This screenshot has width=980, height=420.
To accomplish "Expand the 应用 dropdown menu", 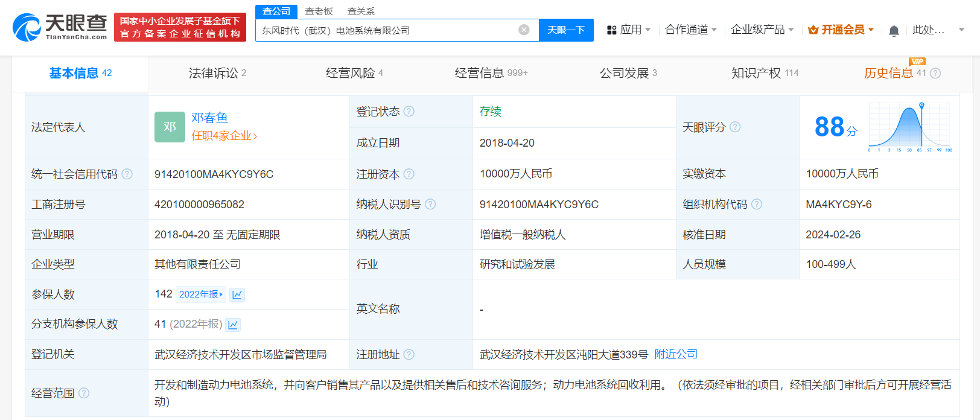I will pyautogui.click(x=648, y=30).
